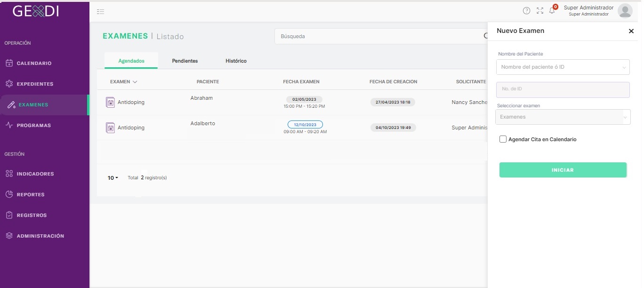Click the Super Administrador user name
Image resolution: width=644 pixels, height=288 pixels.
(x=588, y=8)
